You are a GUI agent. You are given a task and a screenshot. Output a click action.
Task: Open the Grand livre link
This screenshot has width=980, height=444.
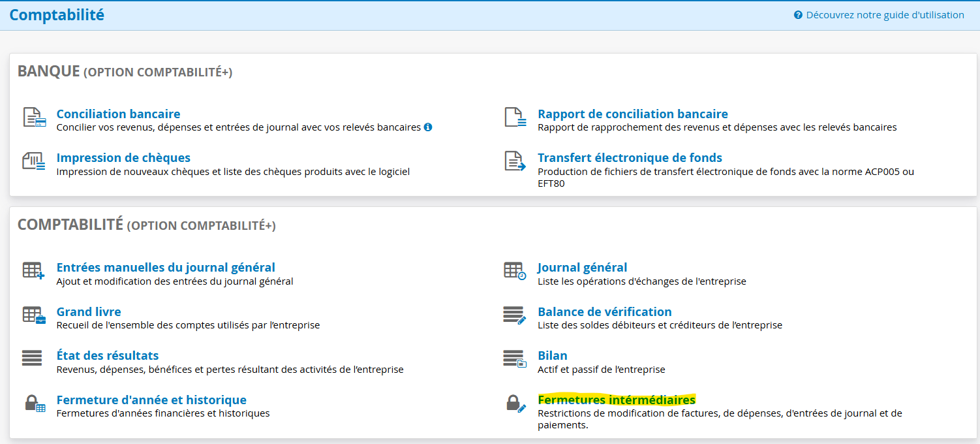(89, 311)
